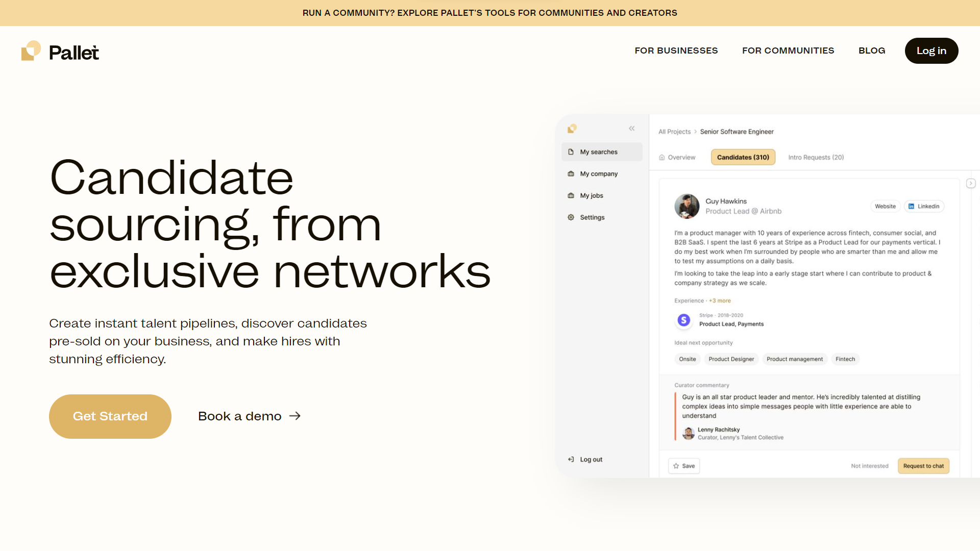
Task: Open the For Businesses menu
Action: pyautogui.click(x=676, y=51)
